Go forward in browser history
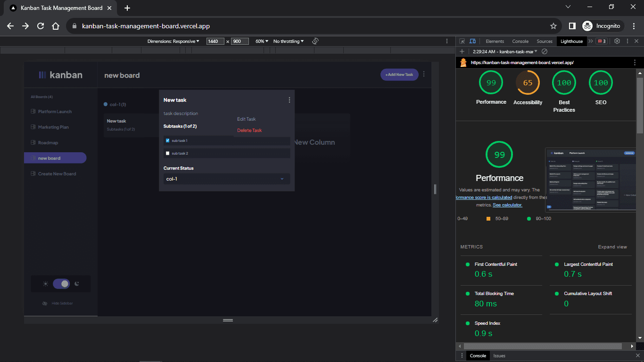This screenshot has width=644, height=362. click(25, 26)
